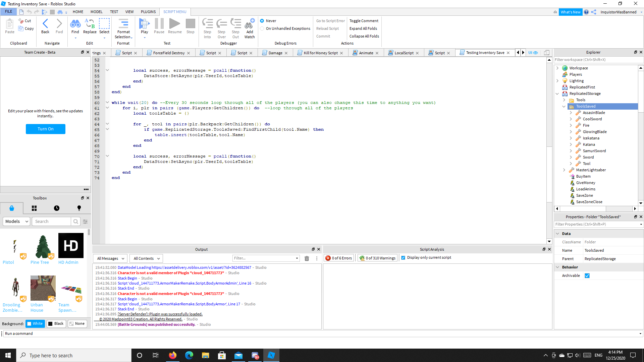Select the Never debug errors radio button

[x=262, y=20]
